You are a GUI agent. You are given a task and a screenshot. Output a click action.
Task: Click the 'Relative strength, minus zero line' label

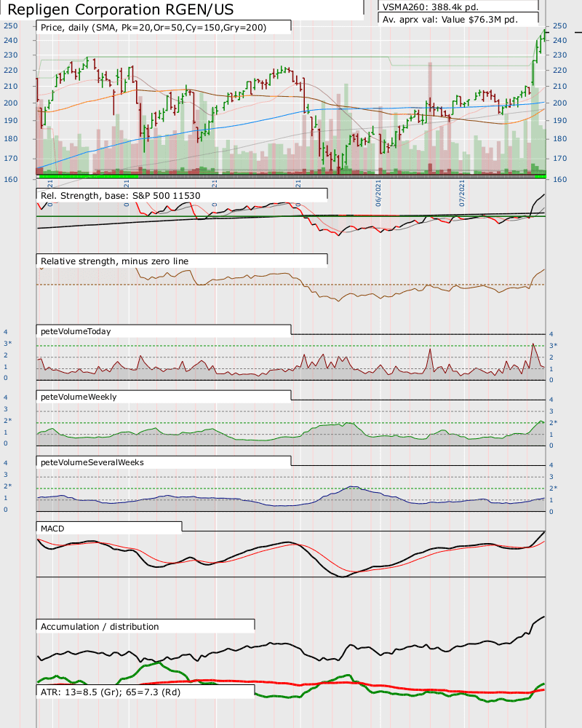tap(115, 261)
